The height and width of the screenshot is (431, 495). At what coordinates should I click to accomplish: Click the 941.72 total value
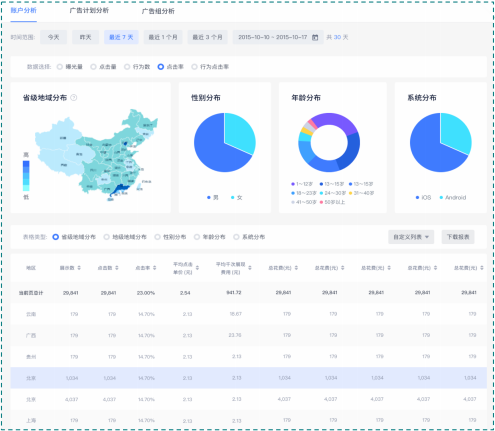234,293
